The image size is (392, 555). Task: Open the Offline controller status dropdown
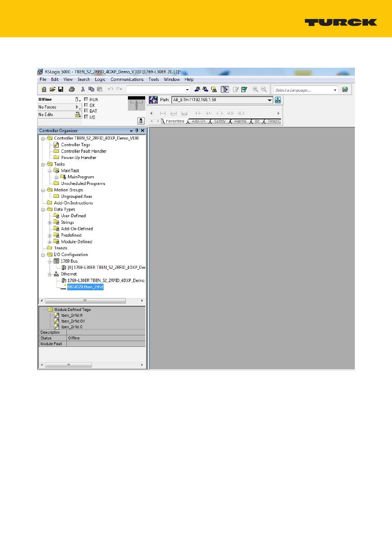click(78, 100)
